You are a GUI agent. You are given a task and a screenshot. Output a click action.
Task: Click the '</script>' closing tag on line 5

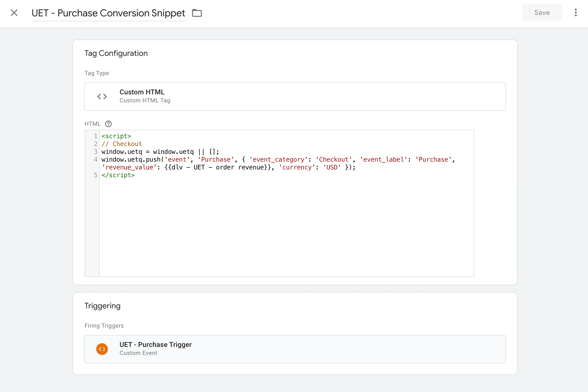click(x=118, y=175)
